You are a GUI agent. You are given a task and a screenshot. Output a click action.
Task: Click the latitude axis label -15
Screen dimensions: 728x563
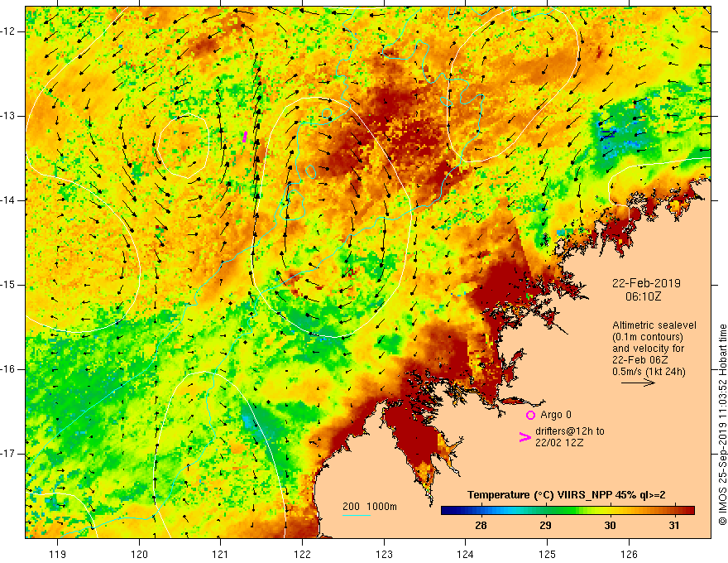[x=8, y=285]
